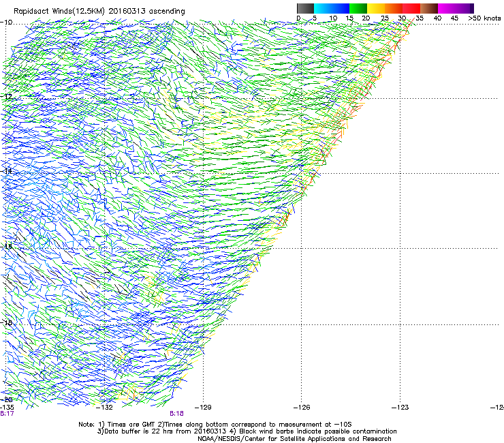Click the NOAA/NESDIS credit line
Image resolution: width=504 pixels, height=443 pixels.
point(294,439)
